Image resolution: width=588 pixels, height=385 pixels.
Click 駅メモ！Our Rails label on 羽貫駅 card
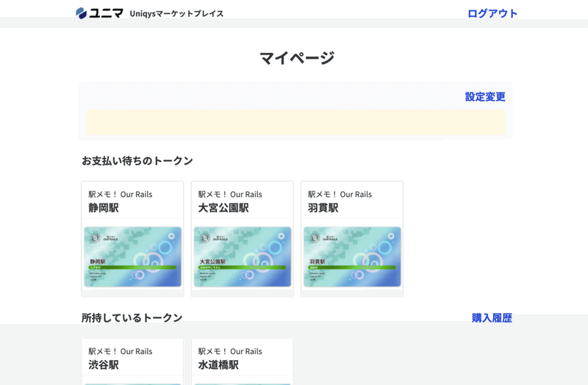point(340,194)
